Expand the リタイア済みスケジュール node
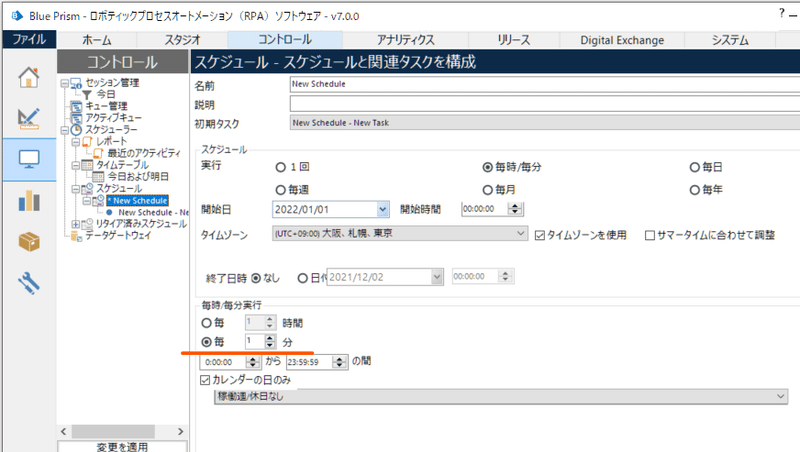Viewport: 800px width, 452px height. point(76,224)
